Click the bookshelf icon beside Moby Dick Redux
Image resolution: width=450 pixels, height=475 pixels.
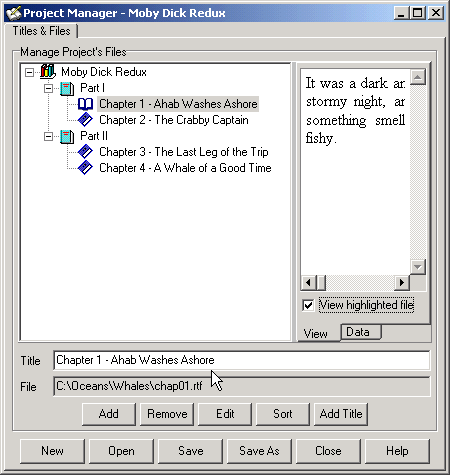47,72
